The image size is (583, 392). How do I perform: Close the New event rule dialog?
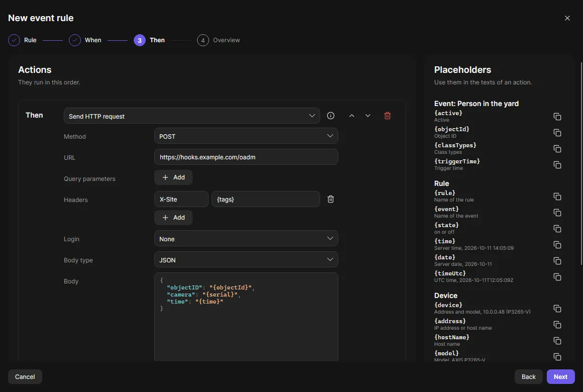567,18
